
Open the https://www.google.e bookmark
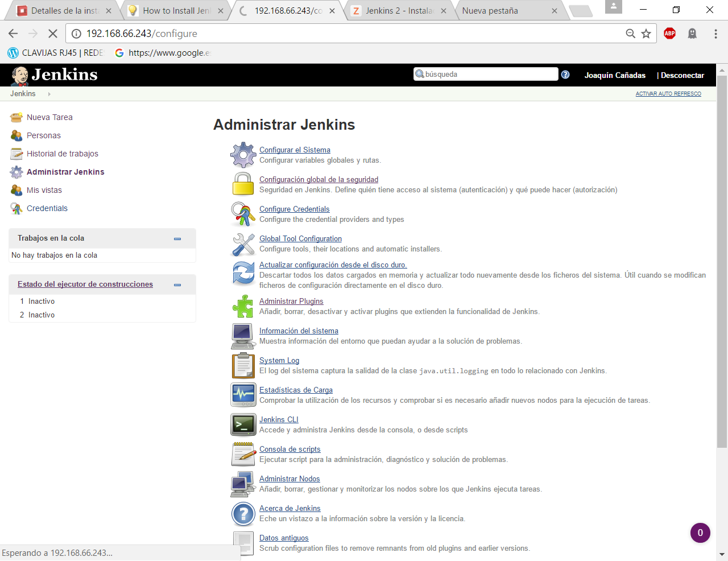click(x=163, y=52)
